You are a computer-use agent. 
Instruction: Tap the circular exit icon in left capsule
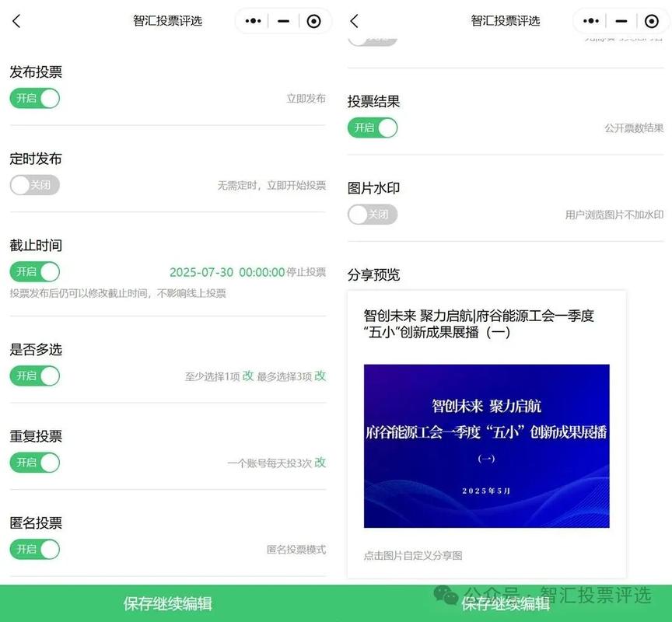pyautogui.click(x=314, y=21)
